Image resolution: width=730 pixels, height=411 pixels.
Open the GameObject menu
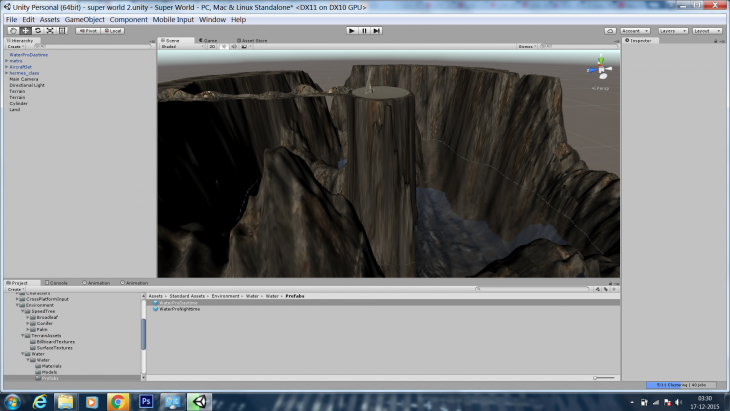pos(85,19)
